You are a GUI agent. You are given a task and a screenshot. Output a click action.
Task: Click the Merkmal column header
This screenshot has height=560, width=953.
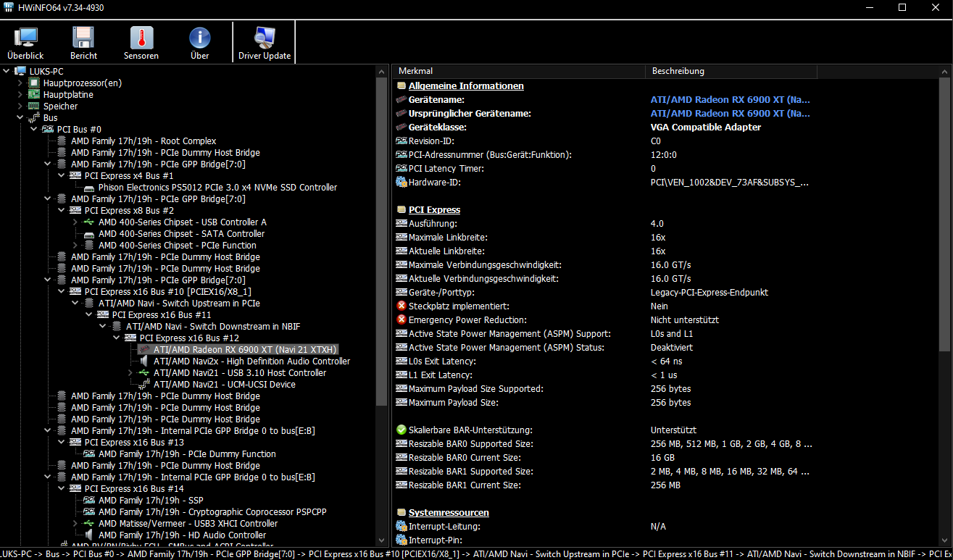tap(519, 71)
